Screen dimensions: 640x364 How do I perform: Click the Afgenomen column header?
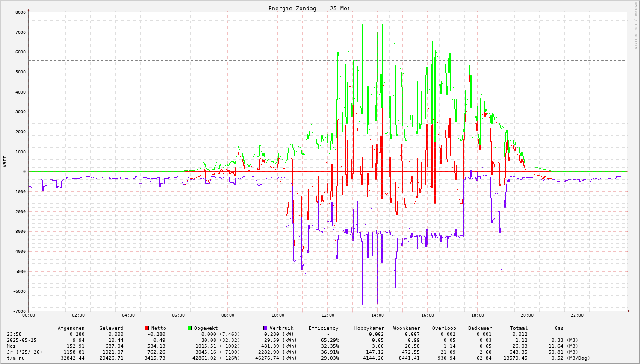71,328
